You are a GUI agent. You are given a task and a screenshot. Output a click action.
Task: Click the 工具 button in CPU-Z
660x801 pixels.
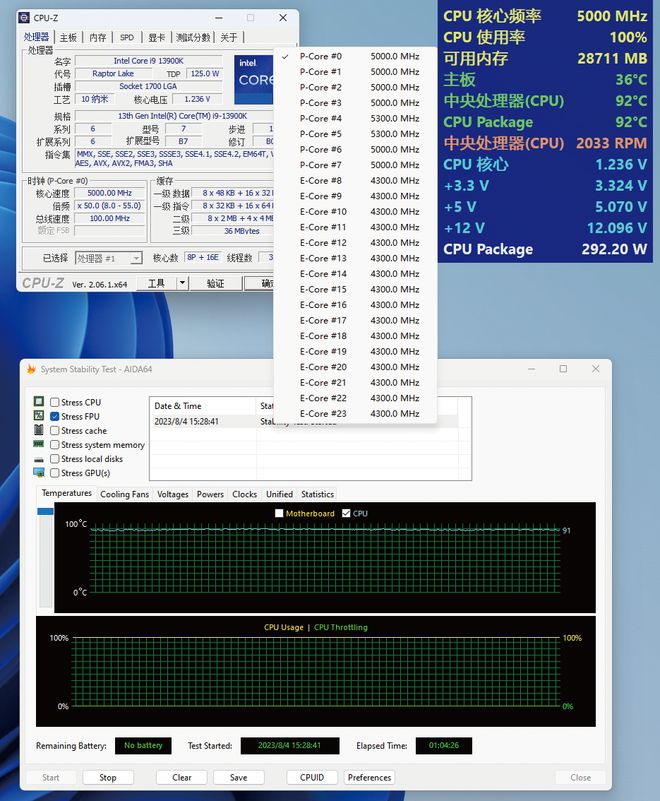tap(156, 283)
